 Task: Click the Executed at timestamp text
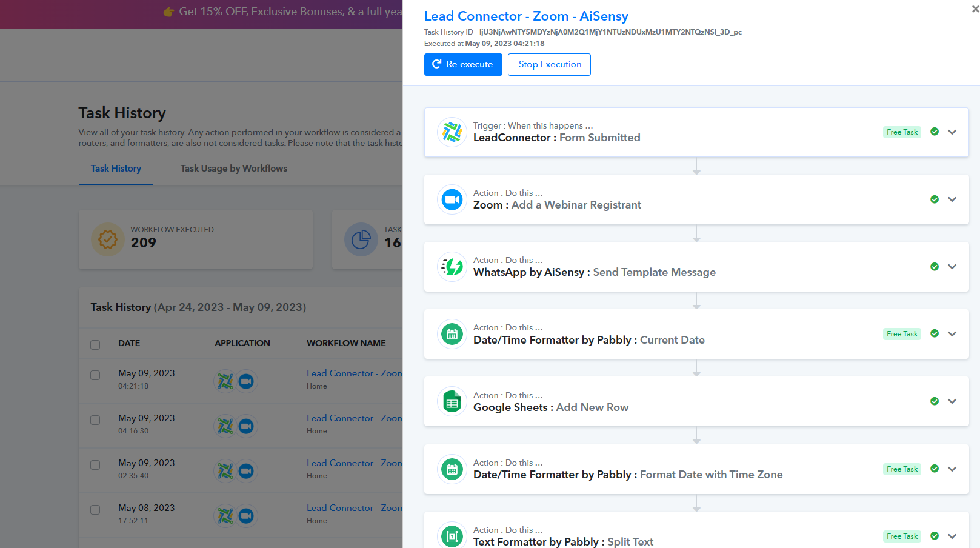(x=484, y=44)
